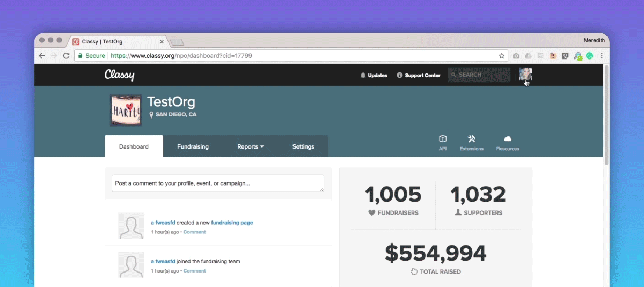This screenshot has width=644, height=287.
Task: Reload the page with refresh icon
Action: pyautogui.click(x=66, y=56)
